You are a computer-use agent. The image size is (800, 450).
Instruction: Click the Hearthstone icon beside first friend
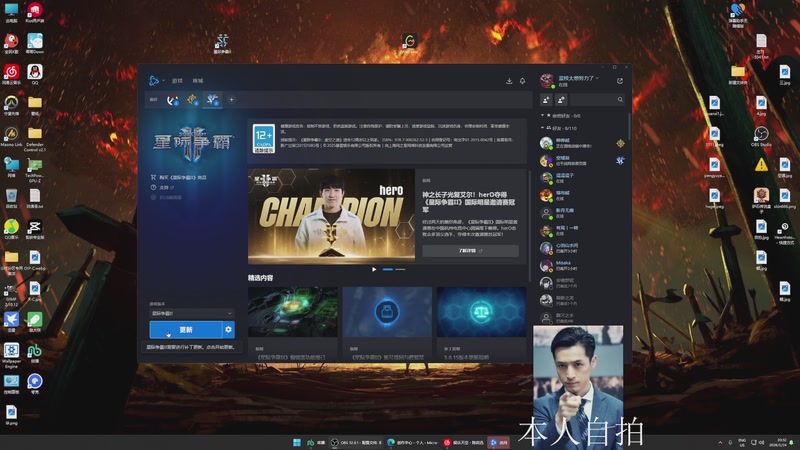[620, 143]
